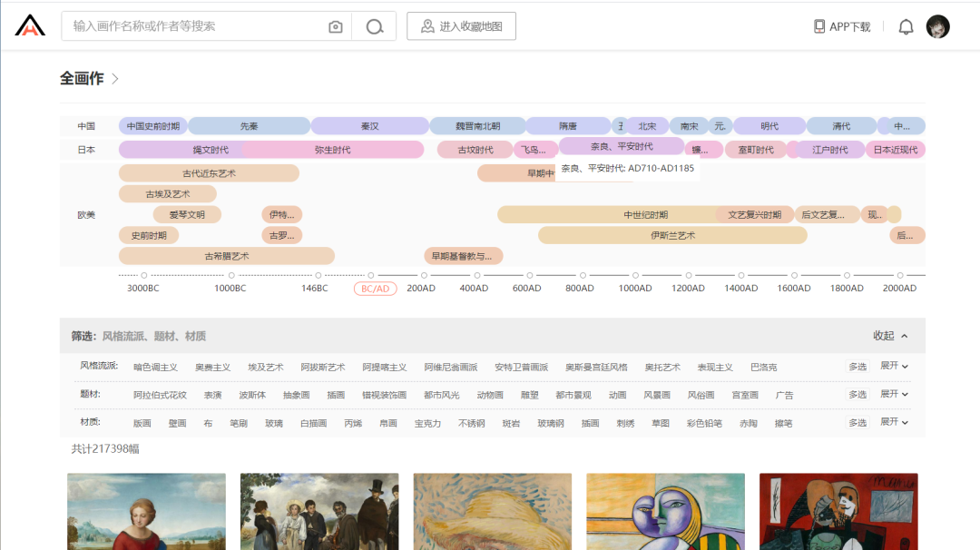Click the BC/AD timeline marker
This screenshot has width=980, height=550.
(x=375, y=289)
